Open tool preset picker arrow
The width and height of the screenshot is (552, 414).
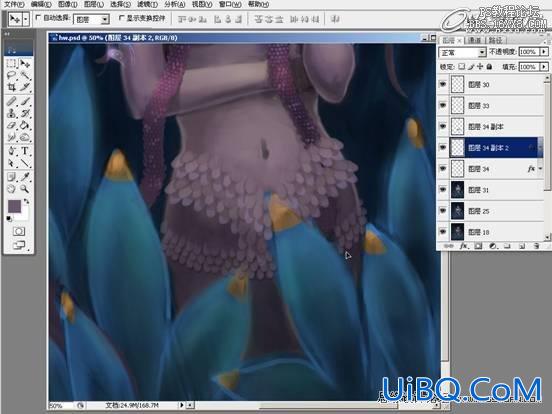[x=26, y=19]
